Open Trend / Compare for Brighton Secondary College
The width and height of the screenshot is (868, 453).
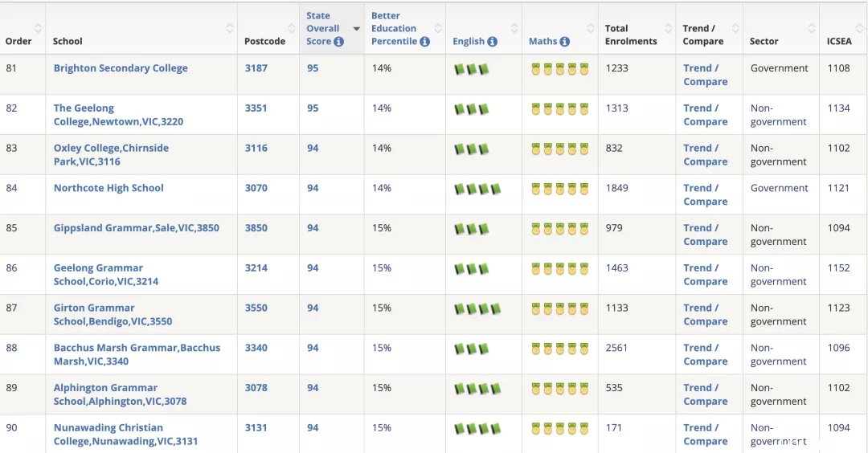(x=706, y=75)
